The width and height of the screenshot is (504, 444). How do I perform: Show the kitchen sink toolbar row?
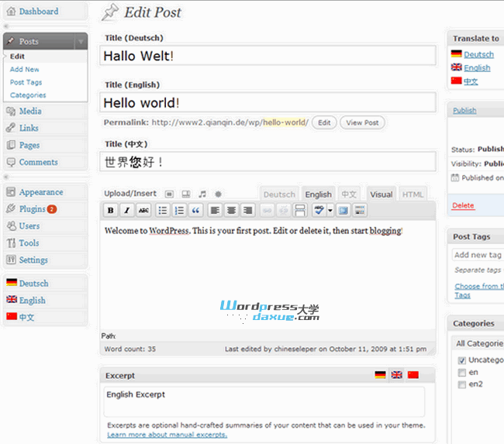click(360, 211)
